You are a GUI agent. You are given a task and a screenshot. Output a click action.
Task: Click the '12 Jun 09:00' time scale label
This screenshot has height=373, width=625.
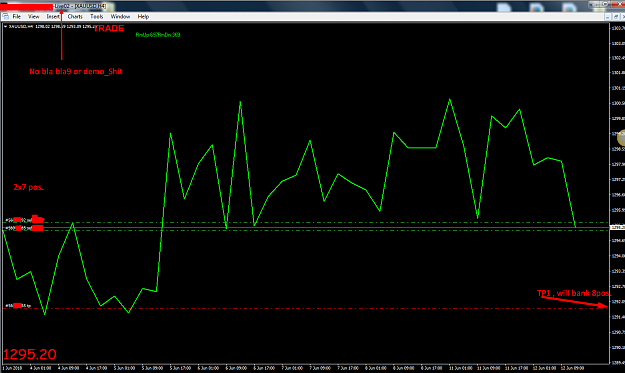point(572,368)
